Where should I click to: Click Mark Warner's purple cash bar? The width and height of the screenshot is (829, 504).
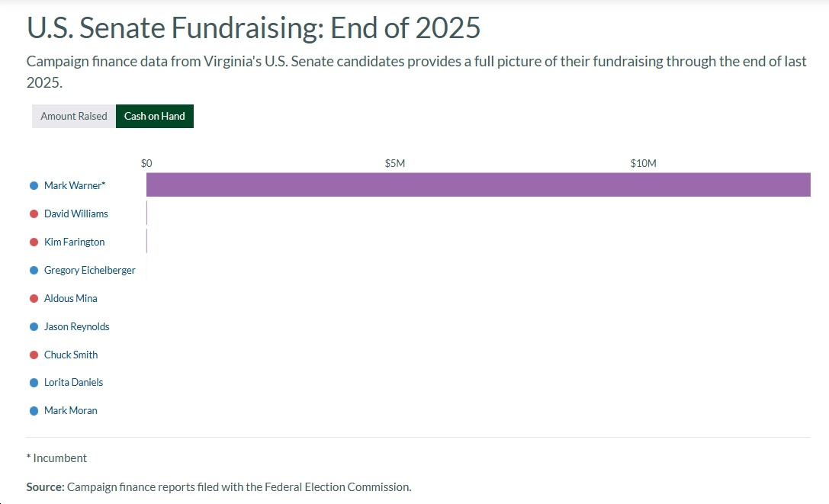pos(478,185)
